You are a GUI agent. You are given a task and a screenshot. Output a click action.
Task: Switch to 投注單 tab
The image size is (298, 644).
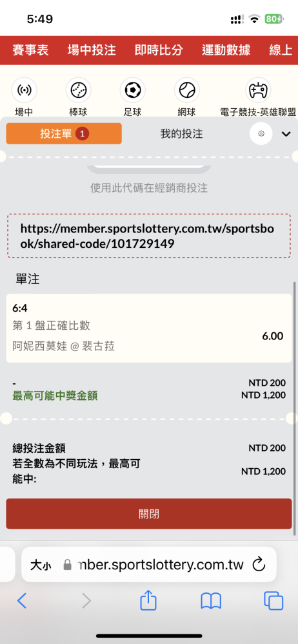point(64,133)
